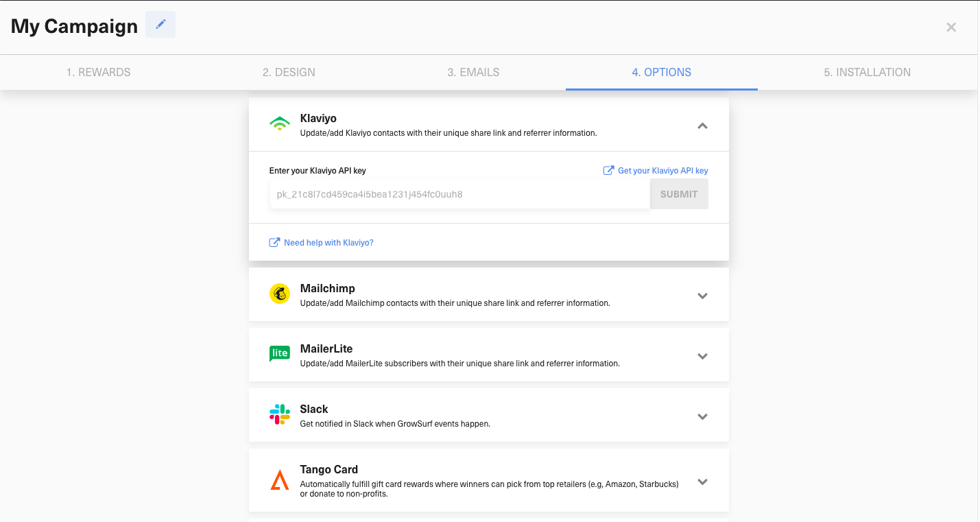The width and height of the screenshot is (980, 522).
Task: Expand the MailerLite integration section
Action: tap(702, 356)
